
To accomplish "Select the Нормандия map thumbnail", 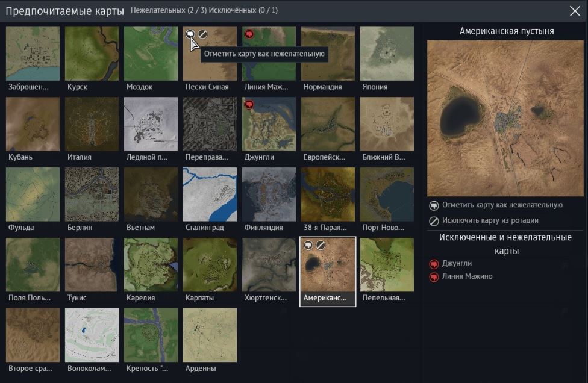I will (328, 54).
